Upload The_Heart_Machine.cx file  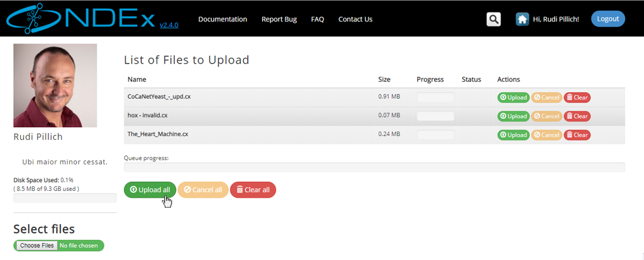[x=513, y=135]
